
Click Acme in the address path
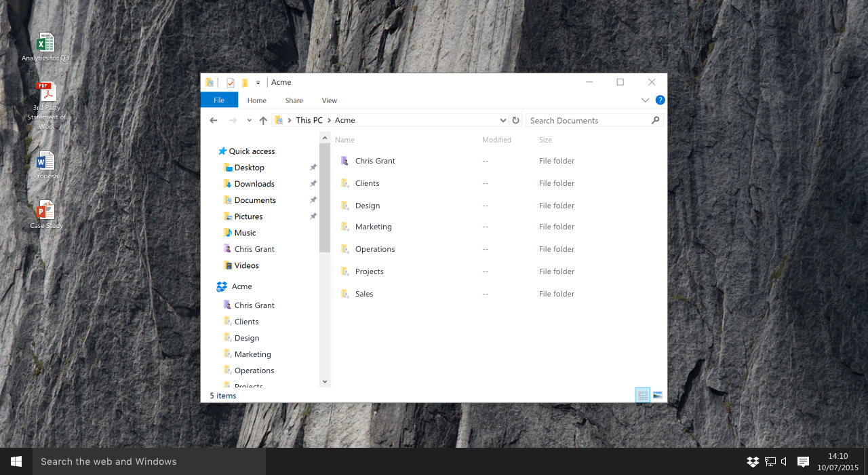point(345,120)
